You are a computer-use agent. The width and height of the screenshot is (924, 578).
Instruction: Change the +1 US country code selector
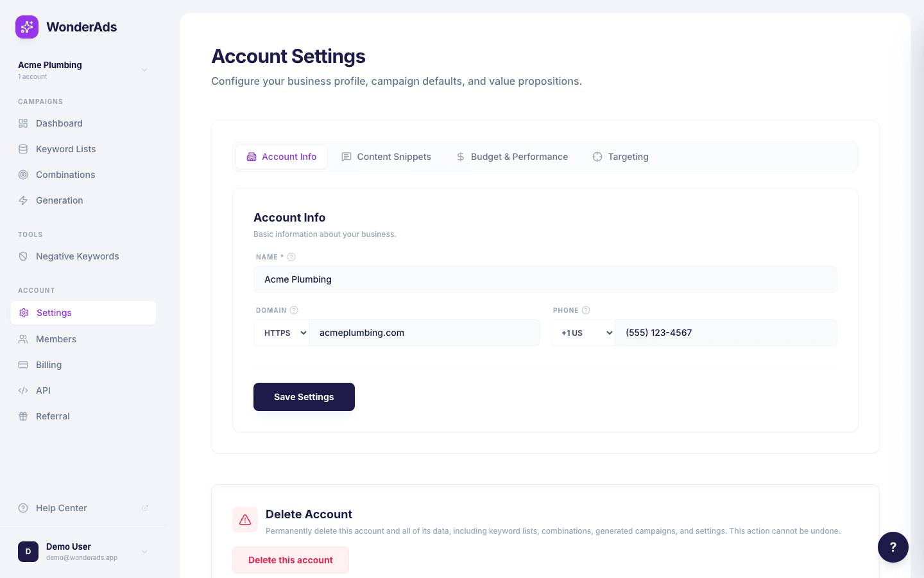[583, 333]
